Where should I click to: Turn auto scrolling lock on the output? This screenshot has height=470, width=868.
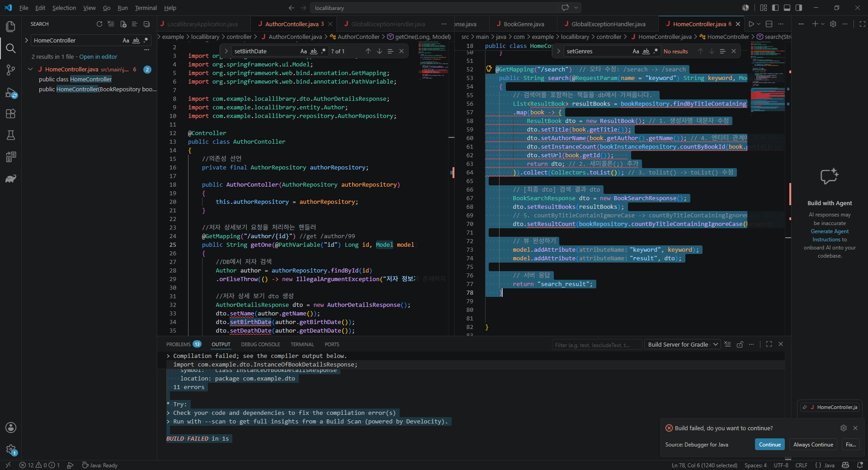pyautogui.click(x=740, y=344)
